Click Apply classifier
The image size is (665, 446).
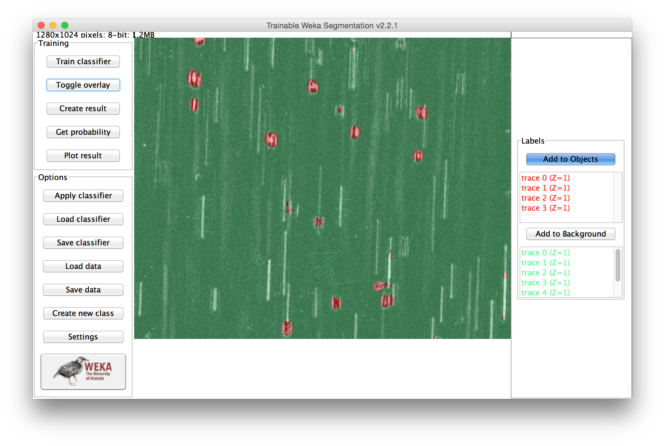83,195
